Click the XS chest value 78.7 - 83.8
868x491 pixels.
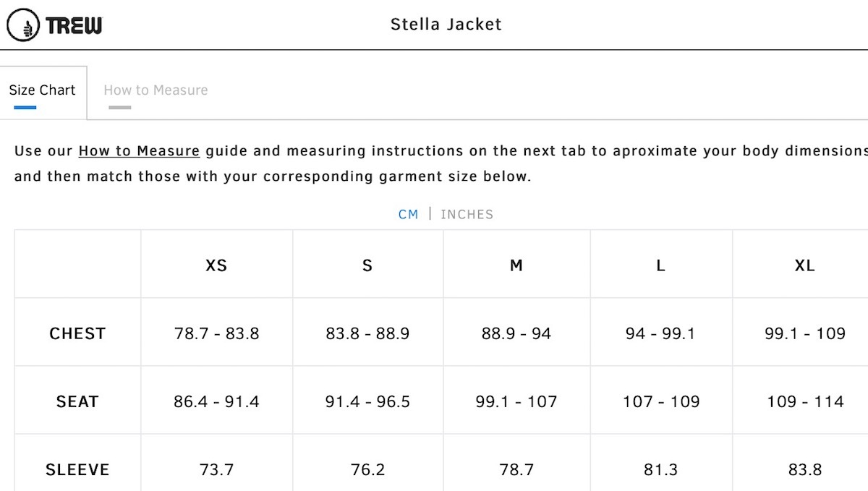point(216,333)
